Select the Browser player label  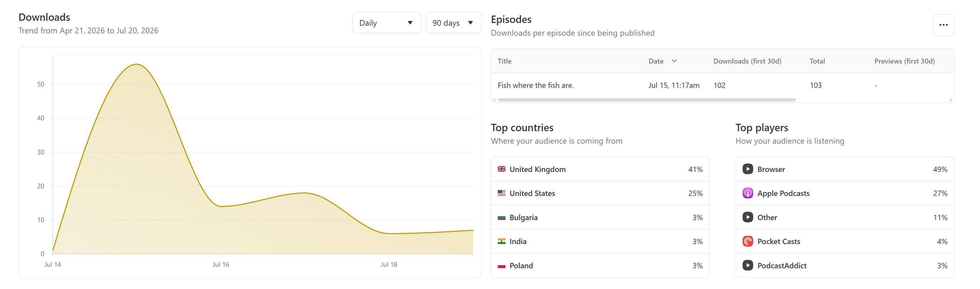[x=771, y=169]
